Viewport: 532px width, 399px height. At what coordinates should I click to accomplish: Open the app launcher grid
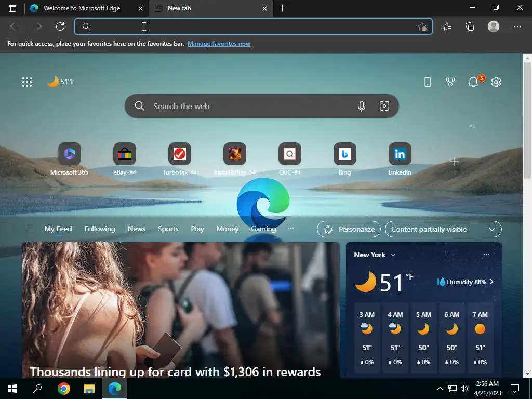27,82
